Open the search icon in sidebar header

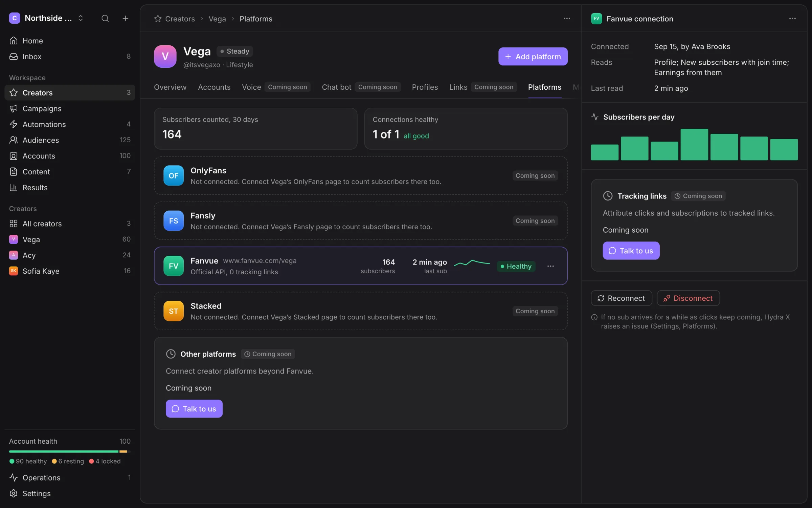click(x=105, y=18)
